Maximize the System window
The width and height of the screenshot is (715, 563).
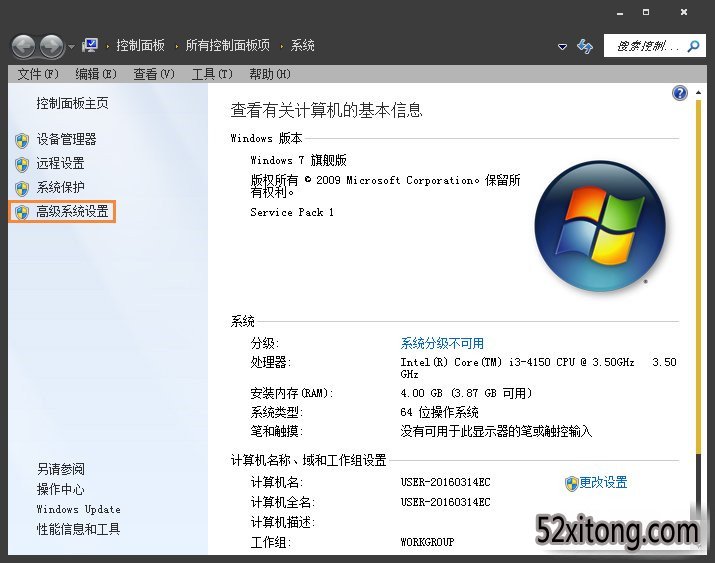pos(646,12)
